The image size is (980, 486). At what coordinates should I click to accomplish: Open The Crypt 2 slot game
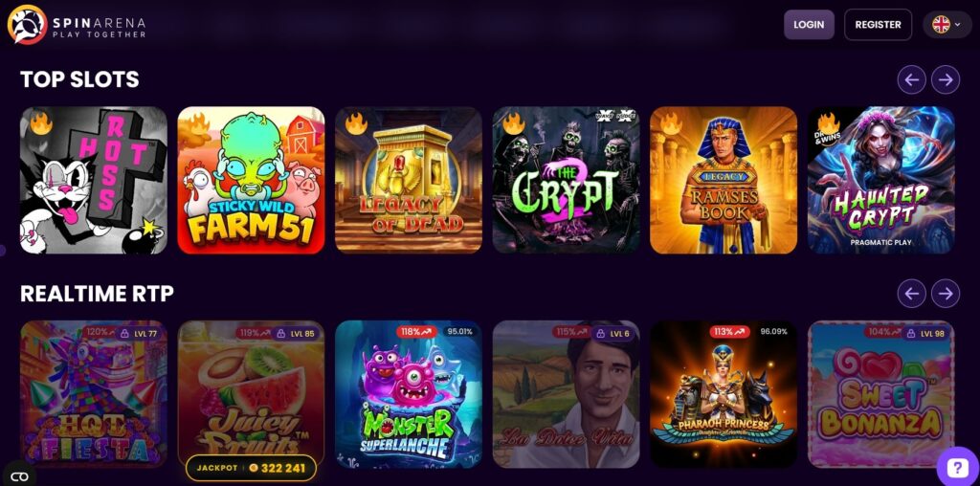click(567, 180)
